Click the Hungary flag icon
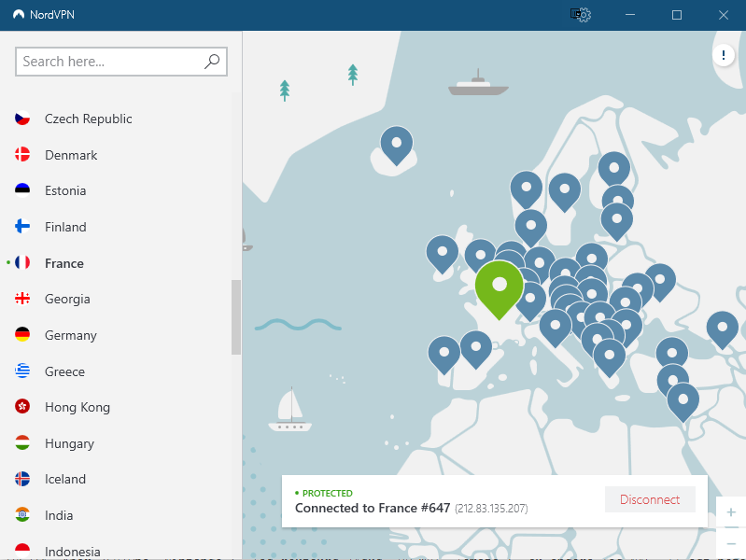This screenshot has width=746, height=560. point(22,443)
